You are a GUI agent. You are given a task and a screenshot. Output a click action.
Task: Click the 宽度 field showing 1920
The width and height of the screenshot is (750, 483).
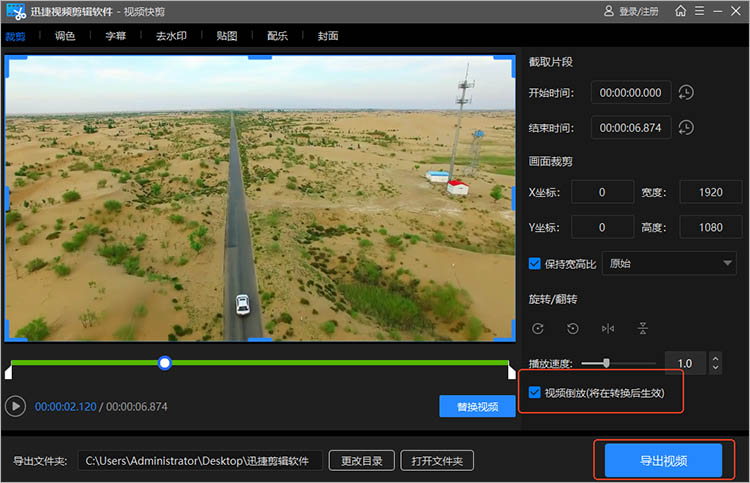(x=710, y=192)
